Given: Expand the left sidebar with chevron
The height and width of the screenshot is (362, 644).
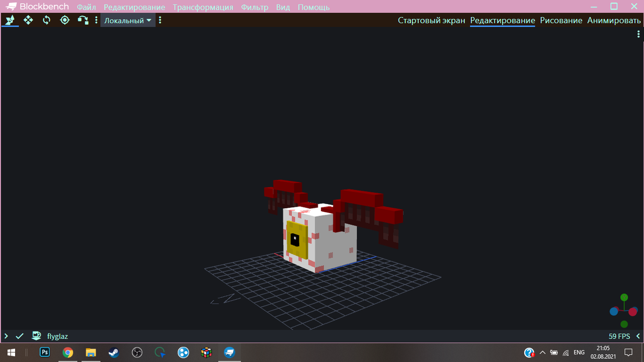Looking at the screenshot, I should coord(6,336).
